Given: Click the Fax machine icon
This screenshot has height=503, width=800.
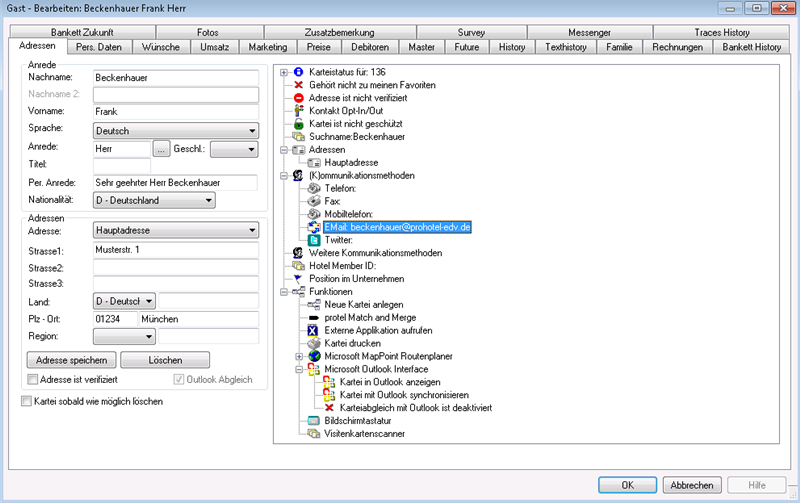Looking at the screenshot, I should tap(314, 201).
